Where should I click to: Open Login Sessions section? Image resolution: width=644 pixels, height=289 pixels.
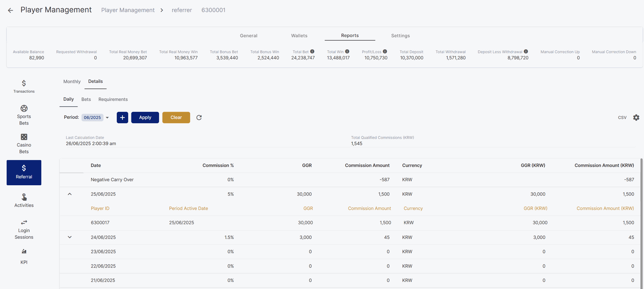pyautogui.click(x=24, y=229)
